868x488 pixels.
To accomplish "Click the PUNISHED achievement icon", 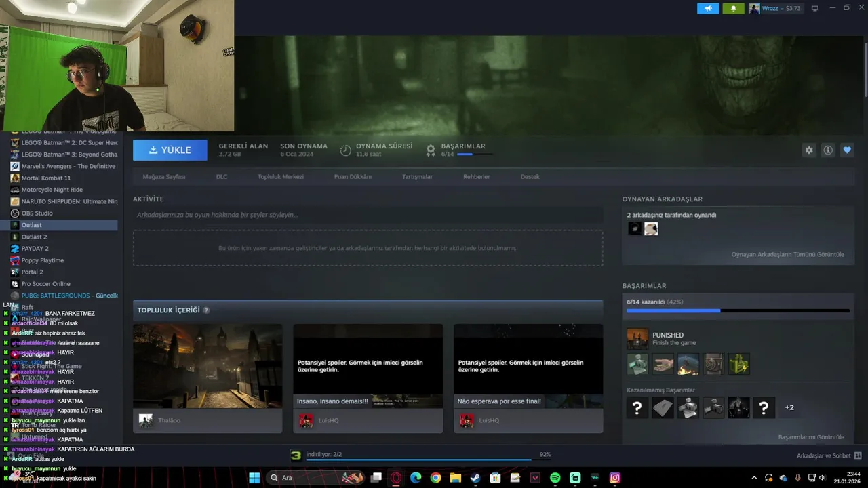I will point(637,339).
